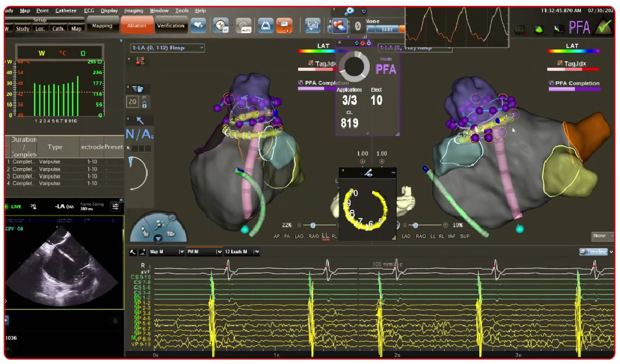
Task: Open the PFA settings gear icon
Action: pos(350,11)
